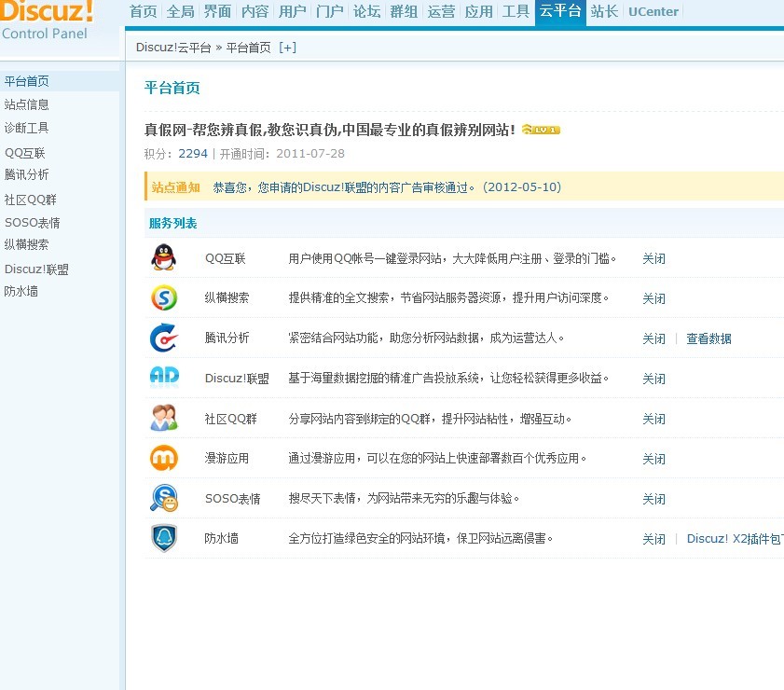Screen dimensions: 784x690
Task: Click the Discuz!联盟 AD icon
Action: pyautogui.click(x=164, y=377)
